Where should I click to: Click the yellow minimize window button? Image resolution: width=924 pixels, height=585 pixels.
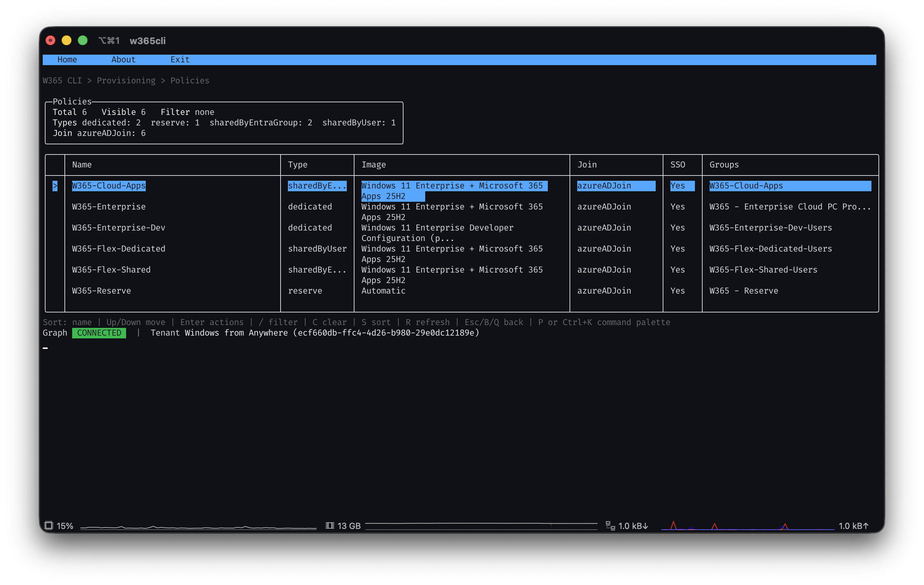[67, 40]
